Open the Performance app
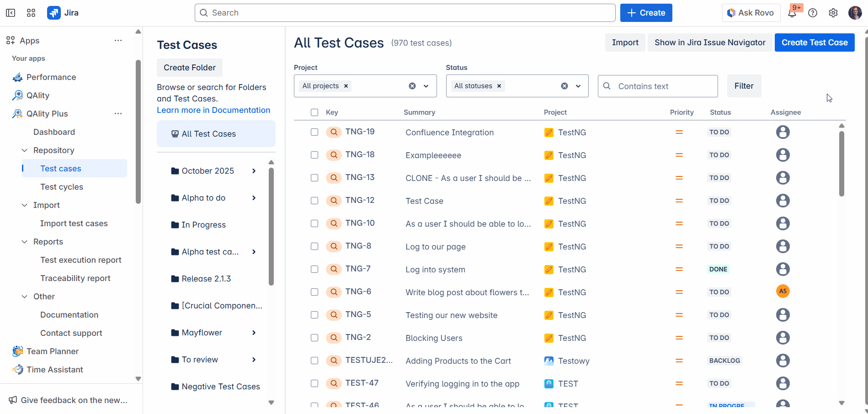The width and height of the screenshot is (868, 414). coord(51,77)
